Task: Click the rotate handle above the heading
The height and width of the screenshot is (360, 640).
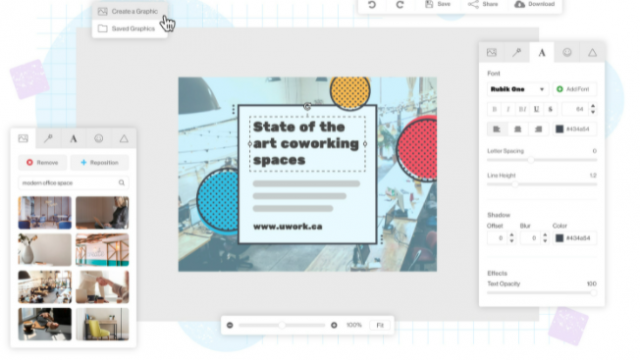Action: click(x=307, y=107)
